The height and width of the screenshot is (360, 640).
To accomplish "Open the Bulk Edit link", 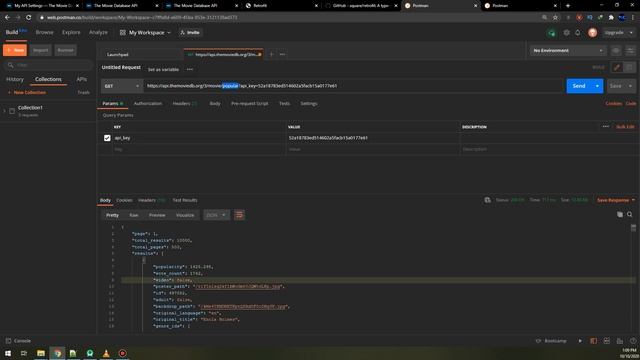I will 625,127.
